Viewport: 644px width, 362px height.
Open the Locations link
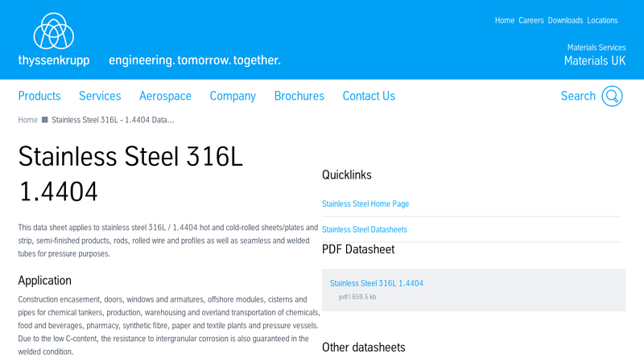[x=602, y=21]
